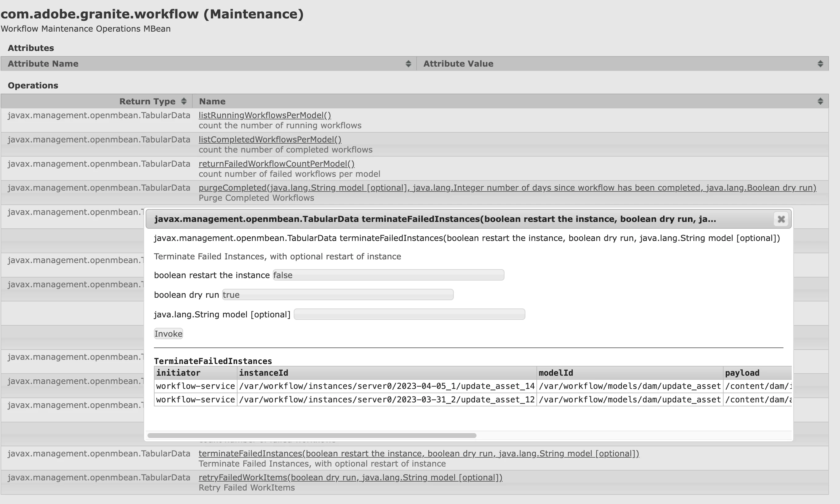Click the boolean dry run input field
The height and width of the screenshot is (504, 840).
[x=338, y=295]
